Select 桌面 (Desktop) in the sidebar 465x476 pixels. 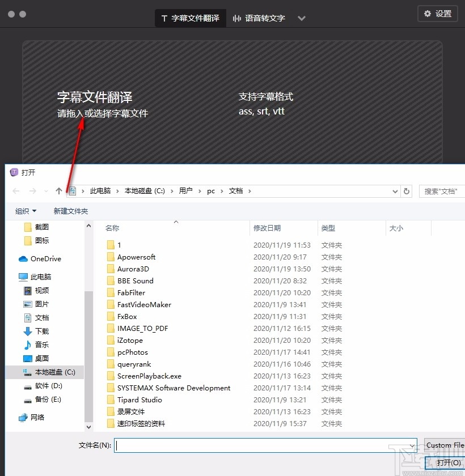(40, 359)
